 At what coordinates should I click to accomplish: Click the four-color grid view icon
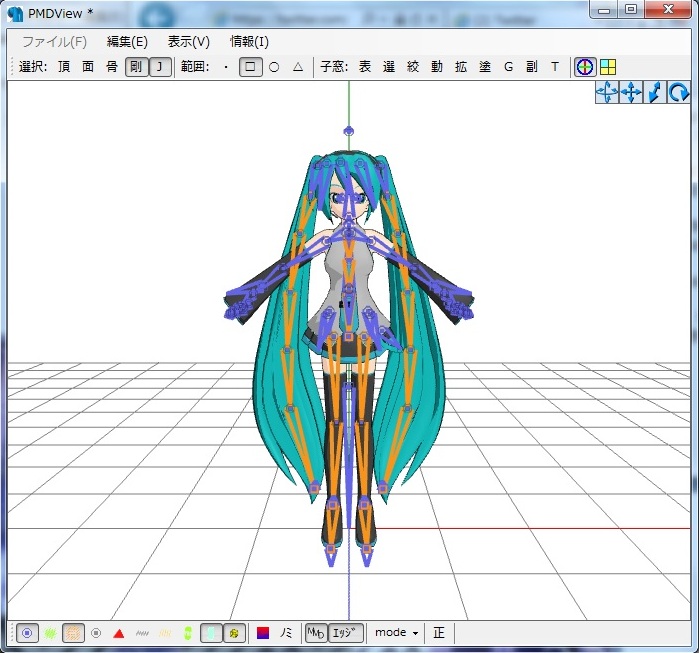pyautogui.click(x=608, y=67)
